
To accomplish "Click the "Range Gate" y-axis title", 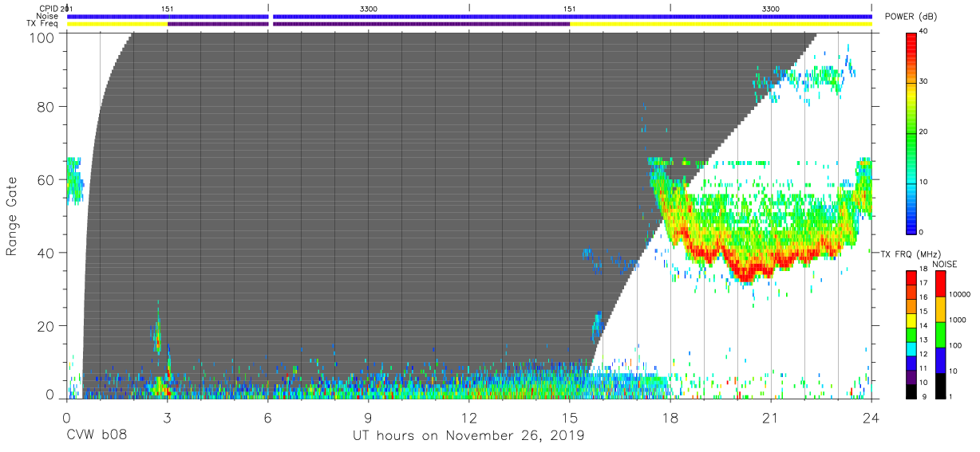I will click(12, 216).
